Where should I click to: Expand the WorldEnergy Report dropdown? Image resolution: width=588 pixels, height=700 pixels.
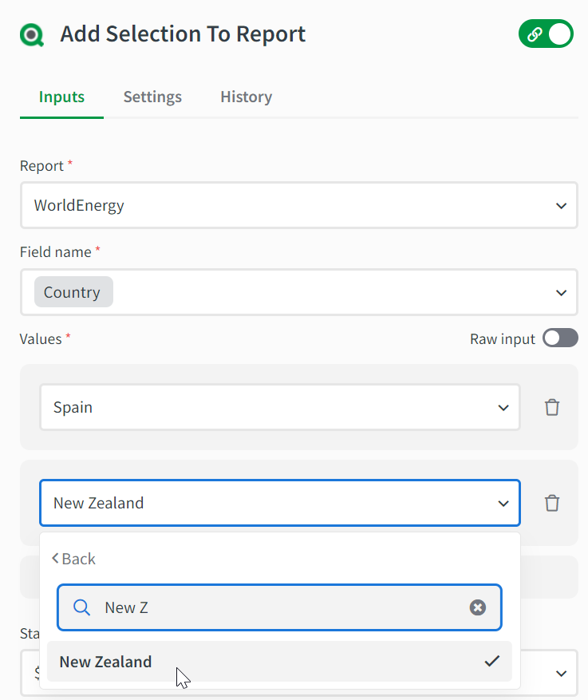coord(298,205)
